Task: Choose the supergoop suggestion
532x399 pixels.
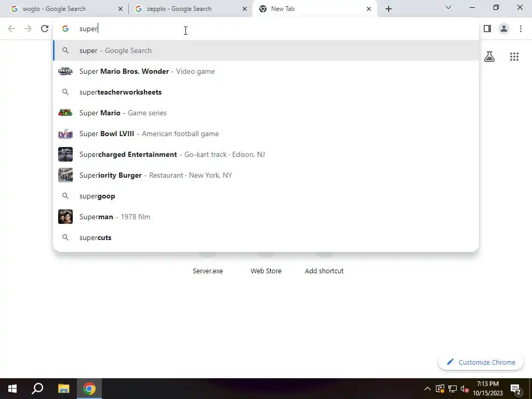Action: point(266,196)
